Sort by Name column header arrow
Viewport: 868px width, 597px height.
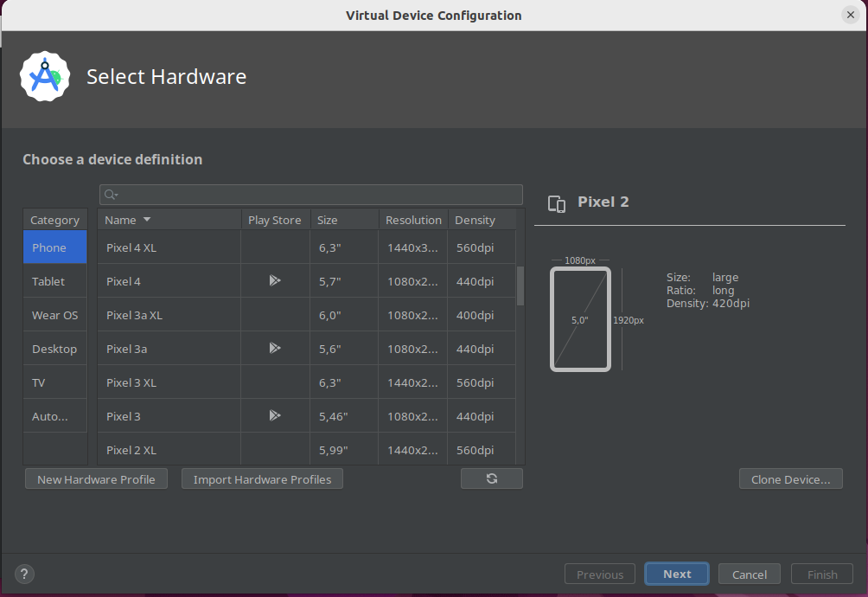coord(147,220)
